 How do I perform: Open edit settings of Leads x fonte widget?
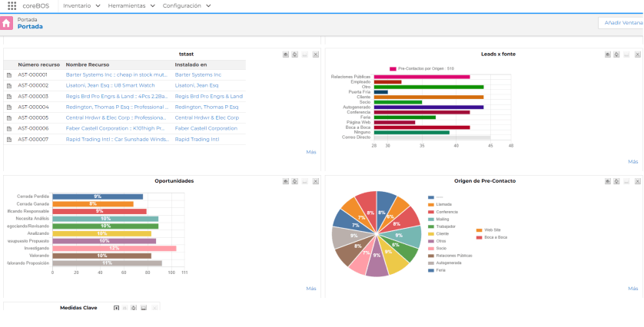607,54
